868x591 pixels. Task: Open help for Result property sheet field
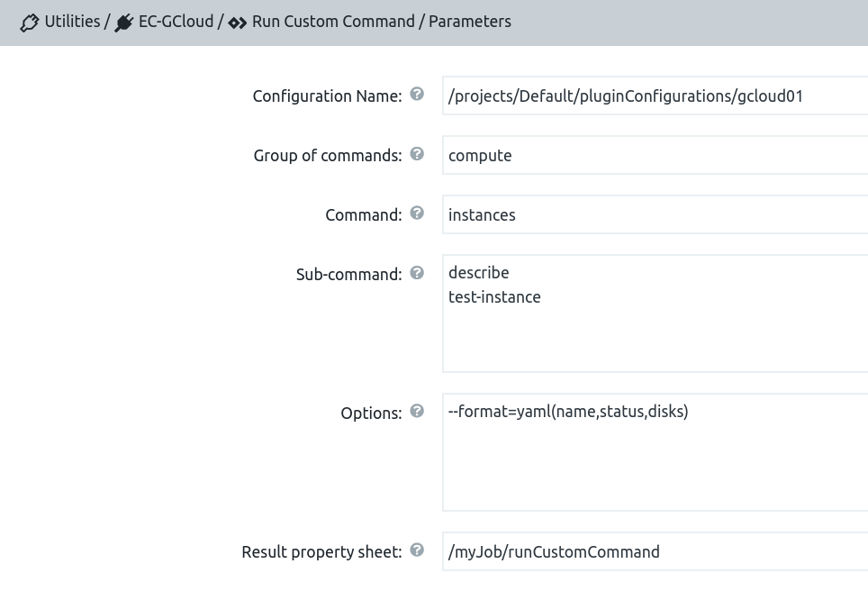pos(417,550)
